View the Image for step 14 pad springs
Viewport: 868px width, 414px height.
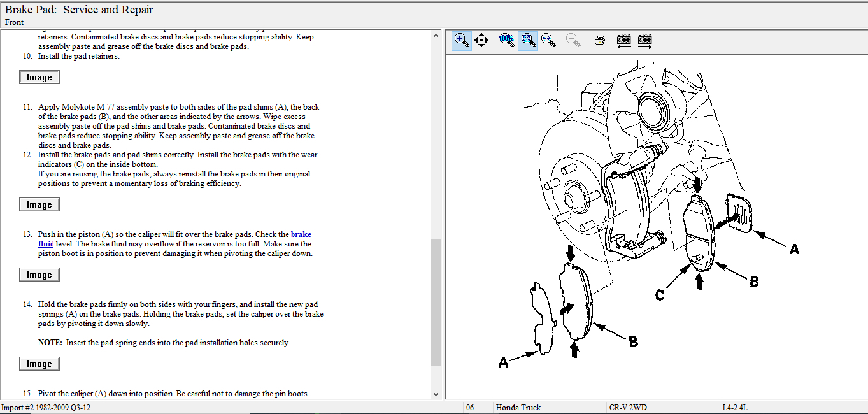point(39,364)
